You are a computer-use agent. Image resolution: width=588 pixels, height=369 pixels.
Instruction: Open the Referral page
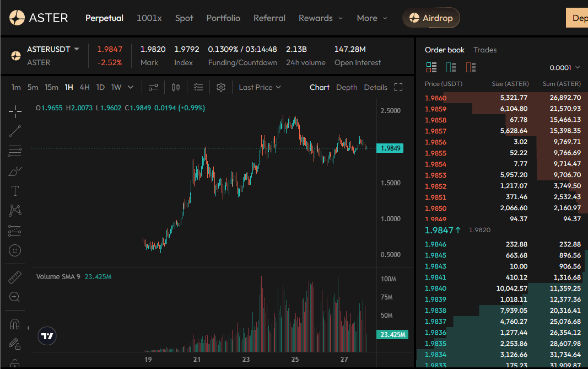point(269,18)
